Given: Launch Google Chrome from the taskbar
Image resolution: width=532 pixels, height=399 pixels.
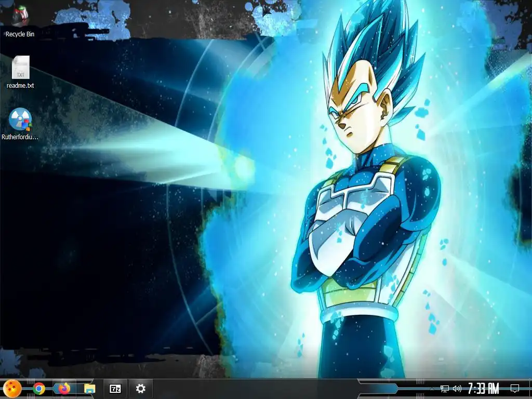Looking at the screenshot, I should [39, 389].
